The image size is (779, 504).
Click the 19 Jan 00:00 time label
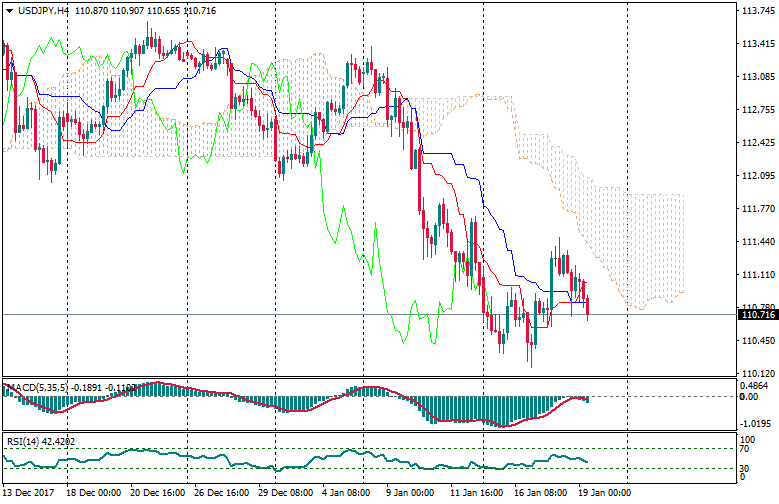point(602,494)
